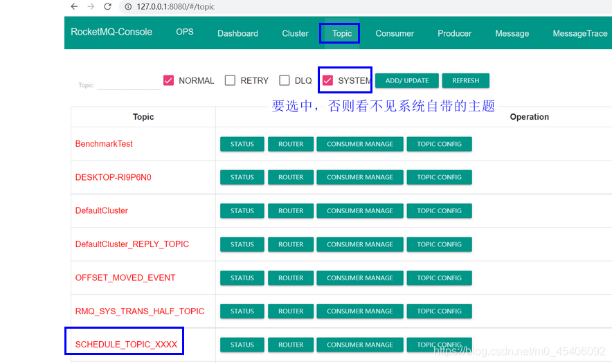This screenshot has height=364, width=612.
Task: Click CONSUMER MANAGE for BenchmarkTest
Action: point(360,144)
